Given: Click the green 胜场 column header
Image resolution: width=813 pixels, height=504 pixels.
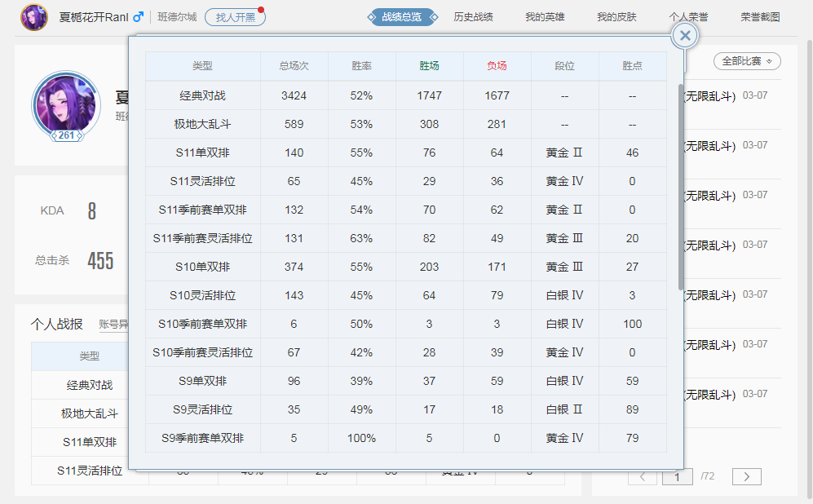Looking at the screenshot, I should [429, 66].
